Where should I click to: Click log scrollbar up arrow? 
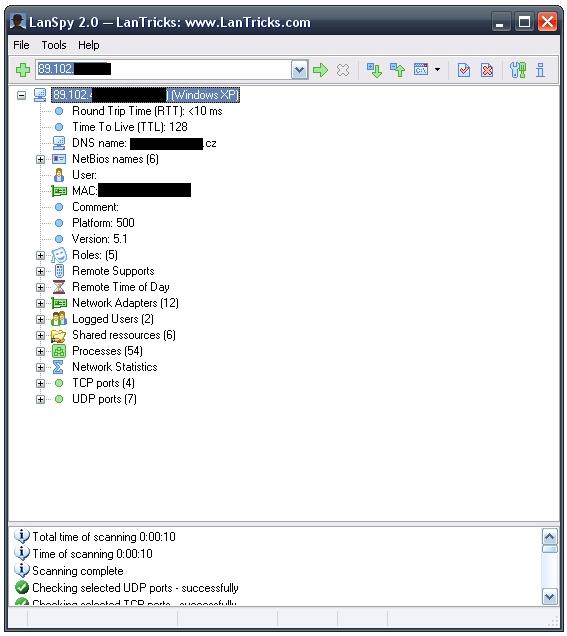[550, 537]
